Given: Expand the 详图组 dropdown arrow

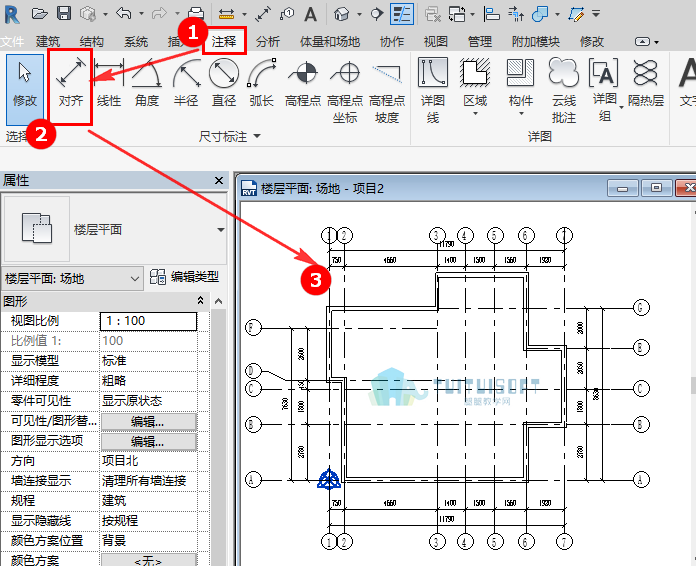Looking at the screenshot, I should click(621, 107).
